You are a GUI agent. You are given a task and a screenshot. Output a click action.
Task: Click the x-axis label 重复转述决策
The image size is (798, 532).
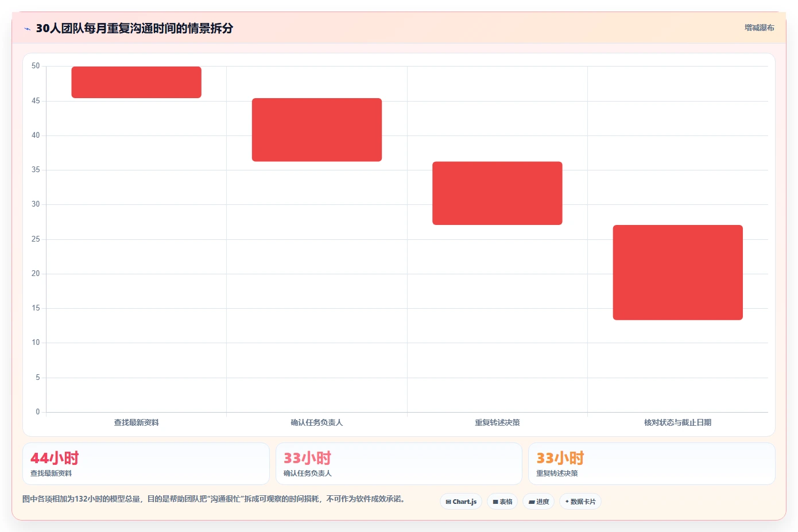(x=497, y=422)
